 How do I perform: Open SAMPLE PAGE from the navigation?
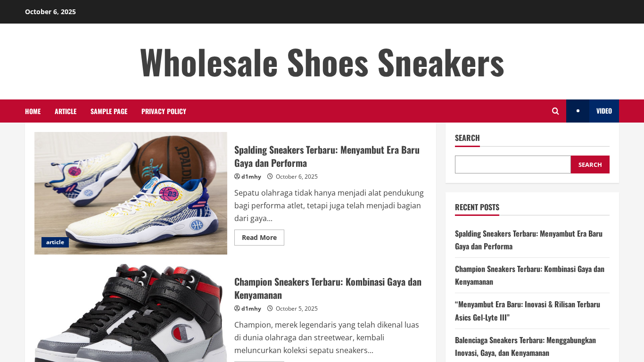[109, 111]
